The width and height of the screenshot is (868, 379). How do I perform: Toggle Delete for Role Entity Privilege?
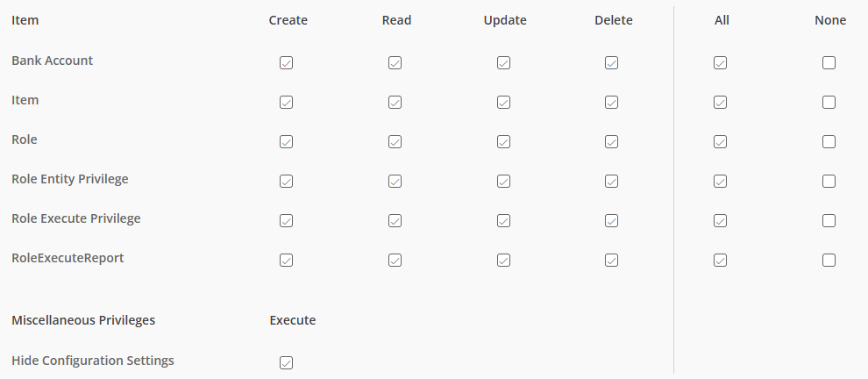[611, 182]
